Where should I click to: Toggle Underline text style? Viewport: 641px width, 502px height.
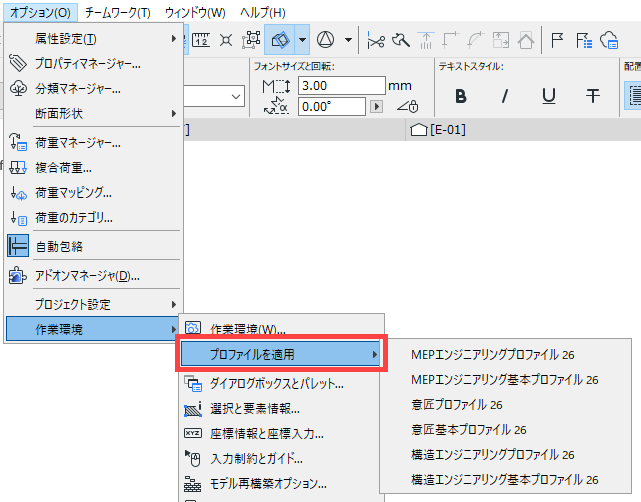tap(549, 96)
